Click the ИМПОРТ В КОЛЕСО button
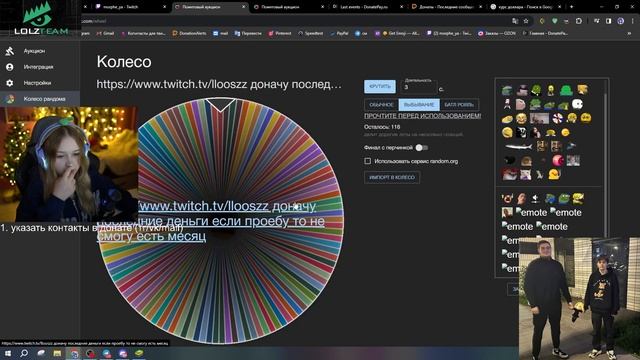This screenshot has height=360, width=640. click(392, 178)
